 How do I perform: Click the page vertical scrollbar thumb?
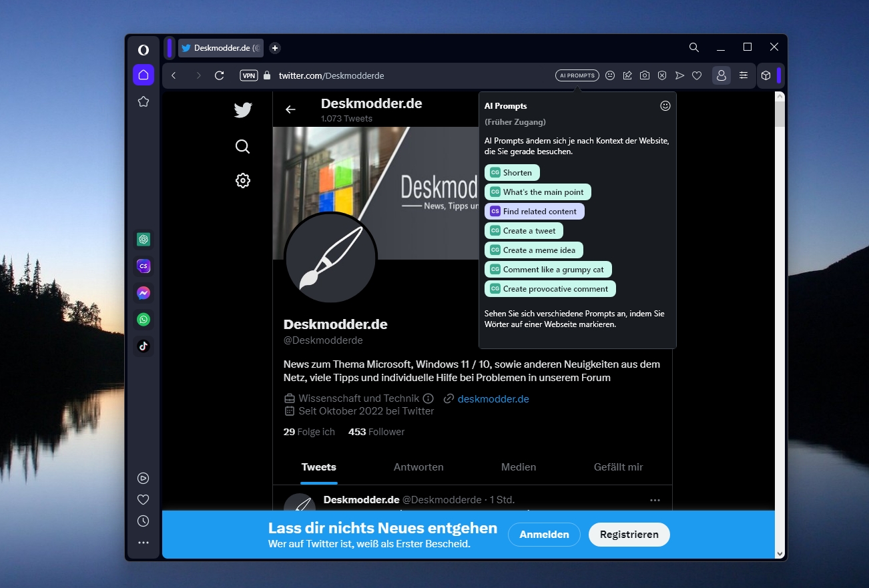tap(780, 115)
